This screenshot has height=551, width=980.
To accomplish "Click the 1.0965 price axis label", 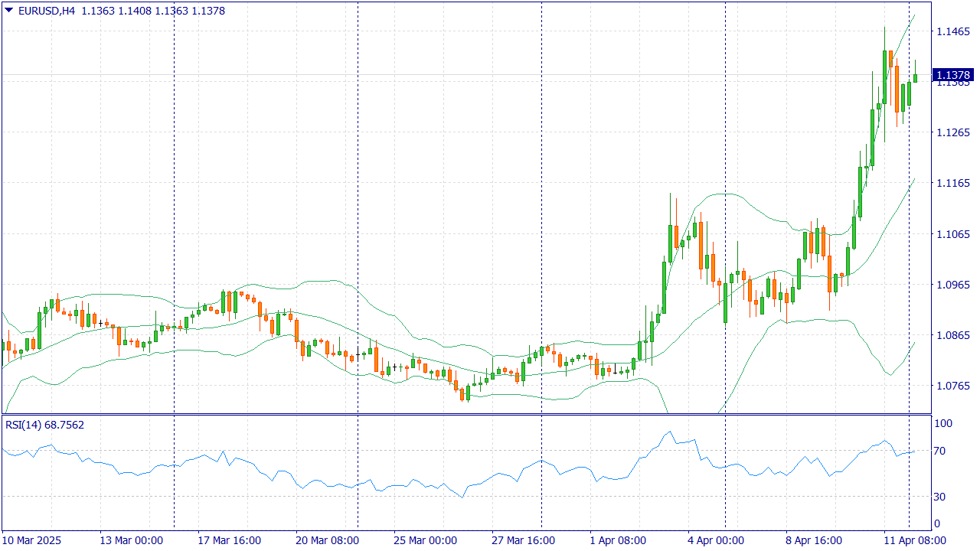I will point(952,284).
